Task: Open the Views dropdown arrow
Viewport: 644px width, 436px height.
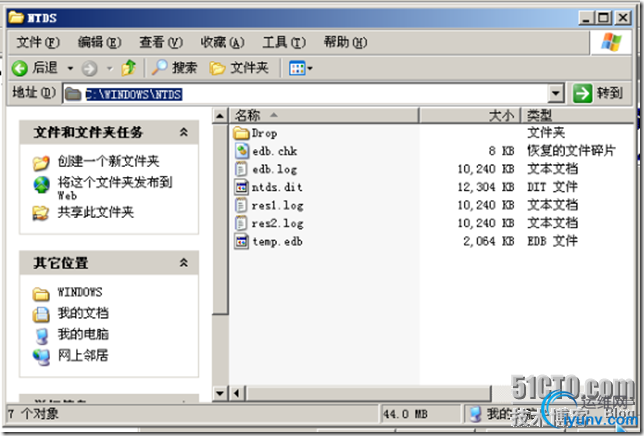Action: click(310, 68)
